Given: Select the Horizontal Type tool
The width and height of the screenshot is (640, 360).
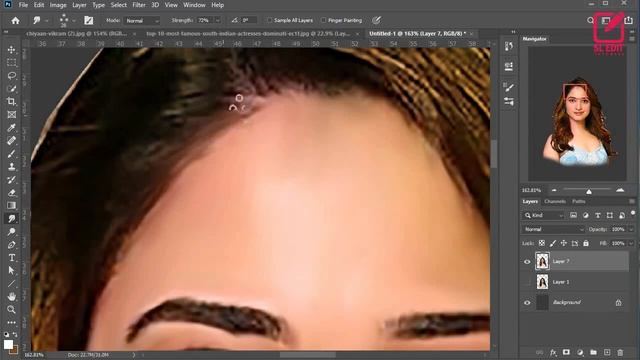Looking at the screenshot, I should point(11,258).
